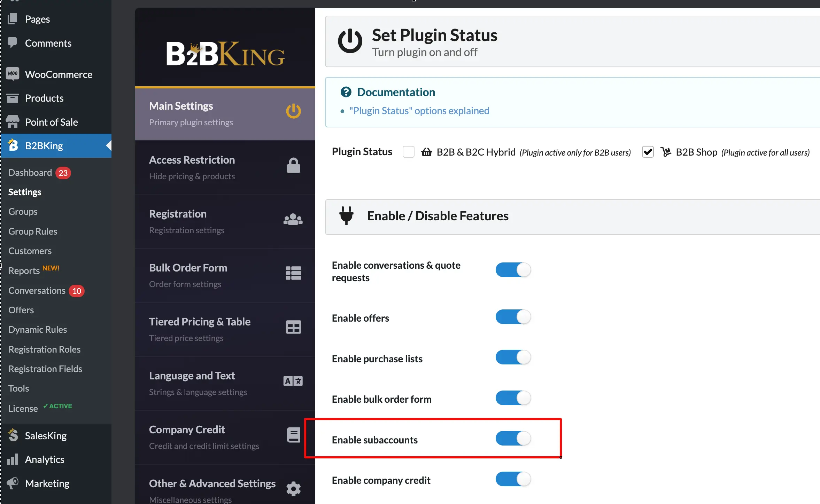Turn off Enable company credit switch

(x=513, y=479)
